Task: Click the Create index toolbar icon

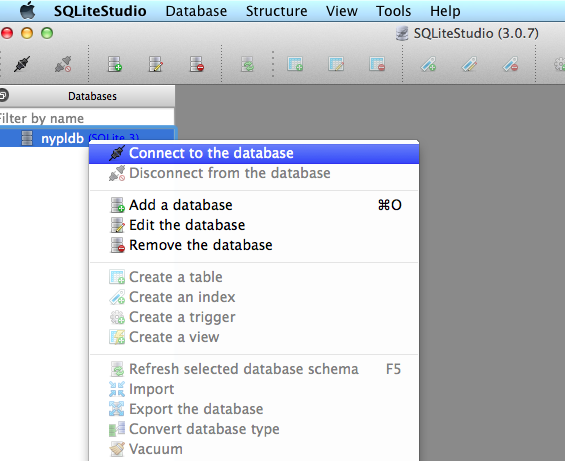Action: click(x=428, y=64)
